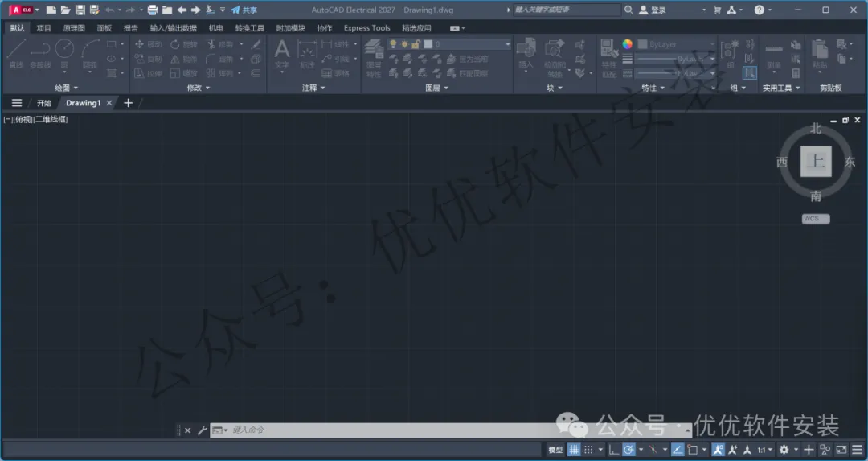Click the Open folder icon in quick access toolbar
This screenshot has width=868, height=461.
click(65, 10)
